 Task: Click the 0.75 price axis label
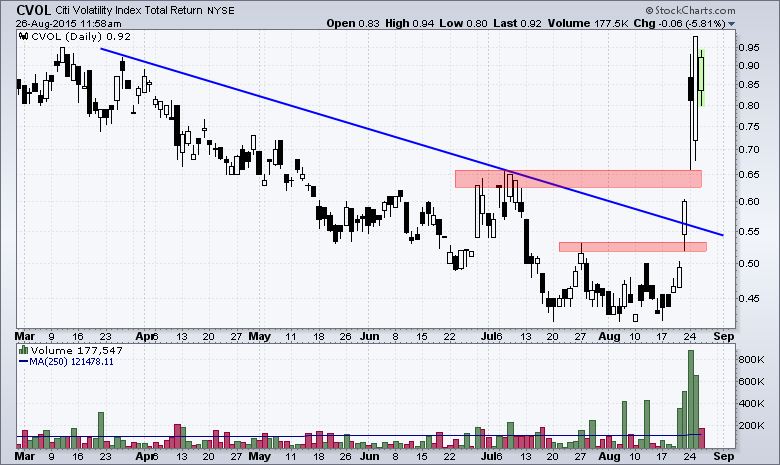point(749,127)
